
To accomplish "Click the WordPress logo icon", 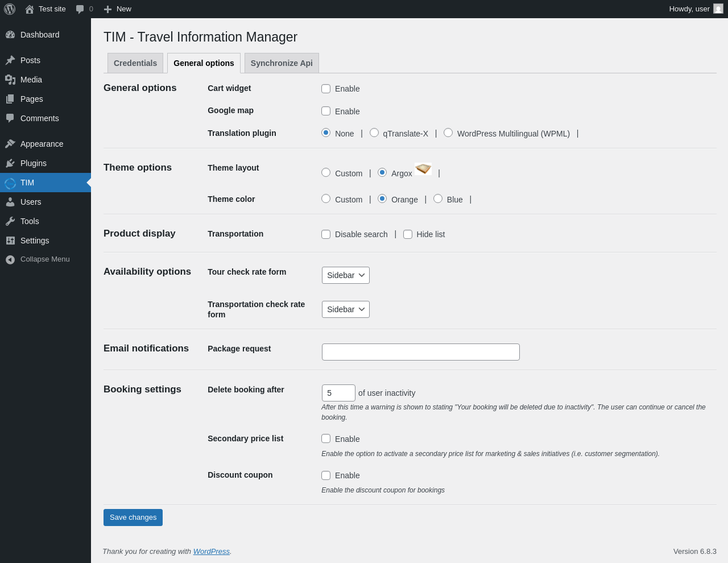I will click(10, 9).
